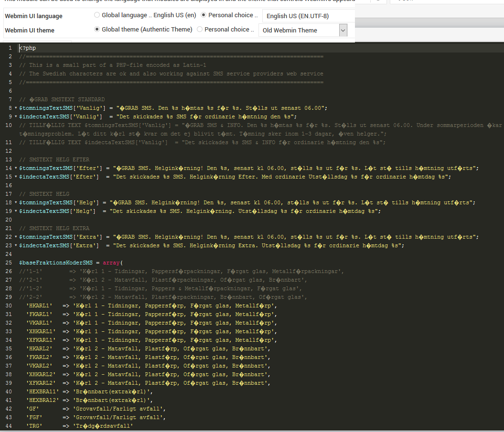Collapse the fold arrow on line 8
The height and width of the screenshot is (432, 504).
pyautogui.click(x=16, y=108)
